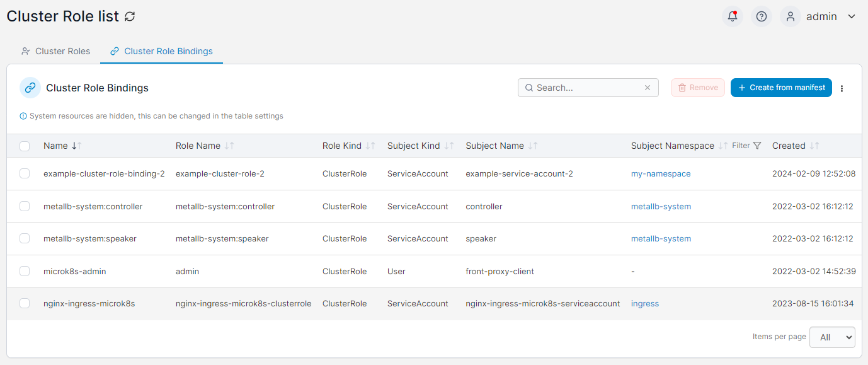Click the refresh icon beside Cluster Role list
868x365 pixels.
130,17
